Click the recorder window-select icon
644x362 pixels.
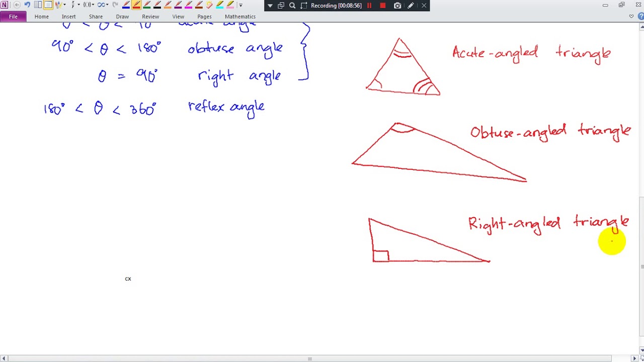click(x=281, y=6)
